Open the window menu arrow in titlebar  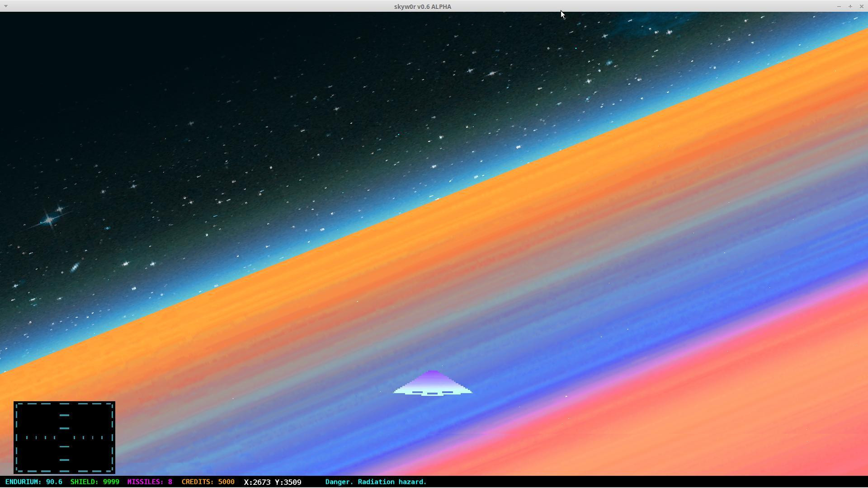[6, 6]
